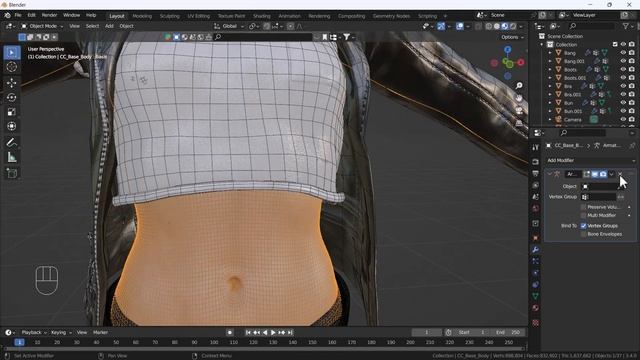Toggle visibility eye of Bra object
The width and height of the screenshot is (640, 360).
(x=623, y=86)
